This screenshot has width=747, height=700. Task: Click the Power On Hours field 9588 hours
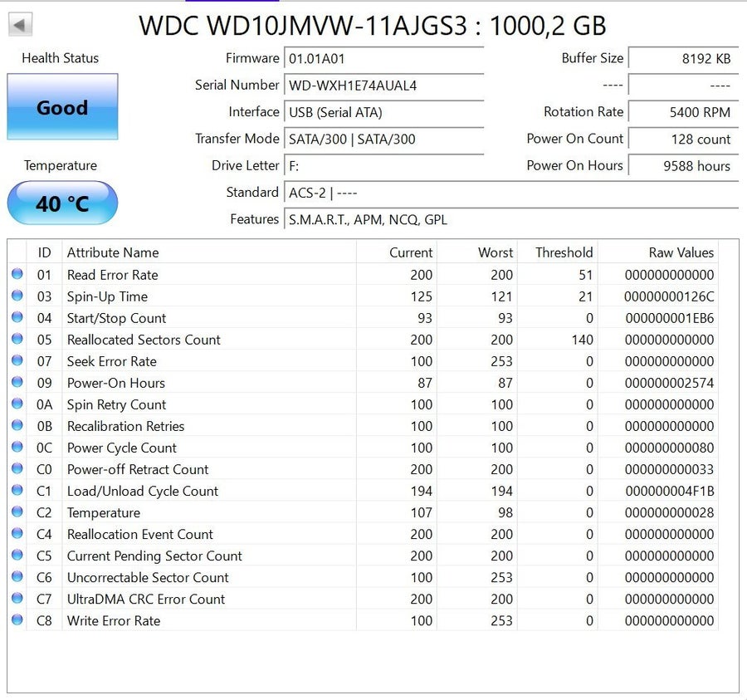point(683,166)
